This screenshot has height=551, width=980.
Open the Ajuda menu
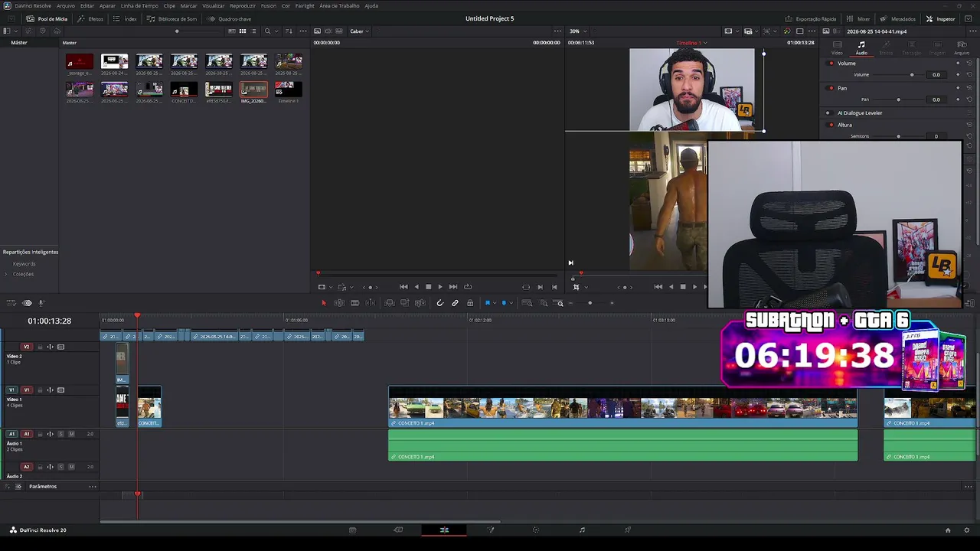(x=371, y=5)
